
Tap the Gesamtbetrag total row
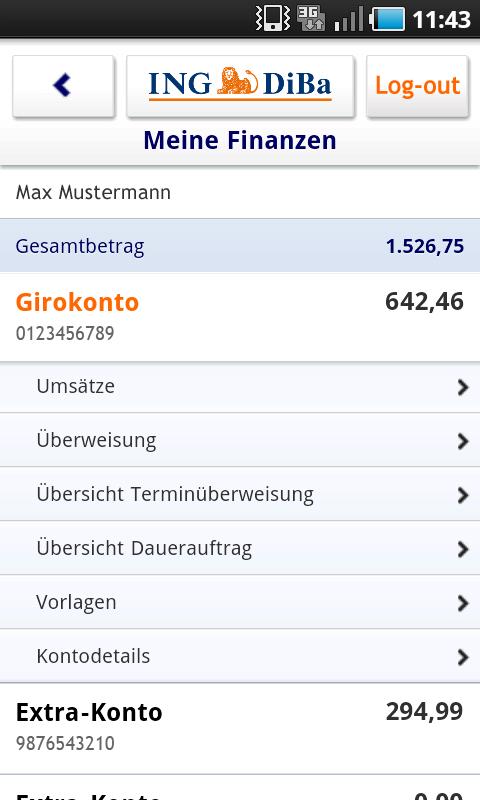[x=240, y=246]
